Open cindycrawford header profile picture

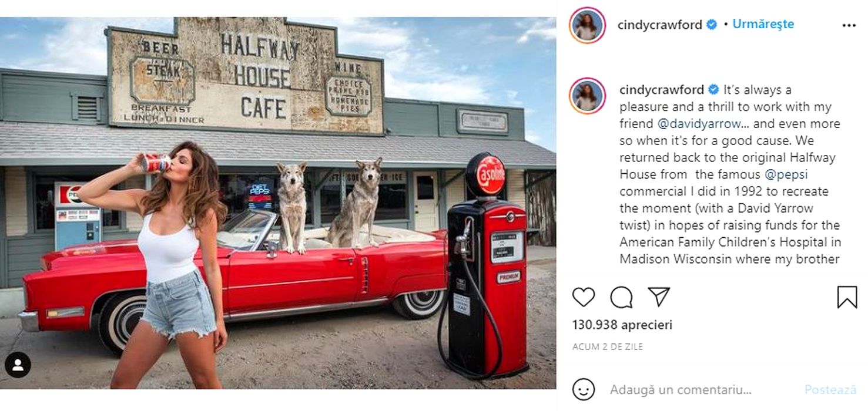587,25
